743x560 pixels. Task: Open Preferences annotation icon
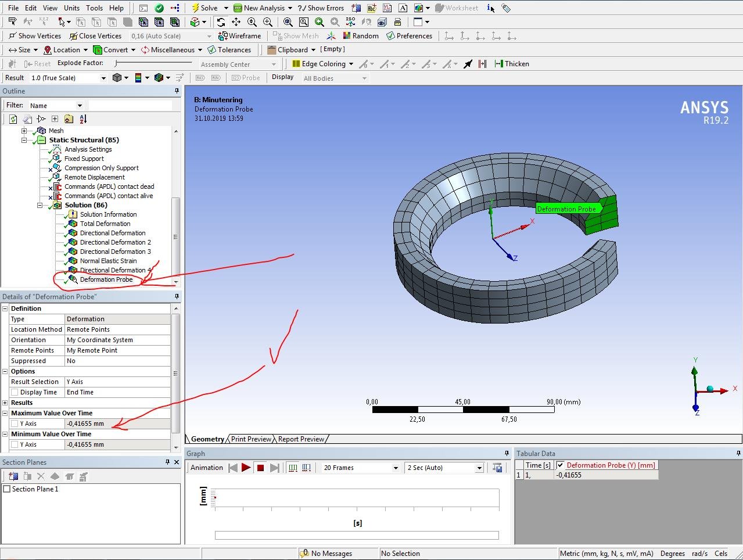pos(410,36)
